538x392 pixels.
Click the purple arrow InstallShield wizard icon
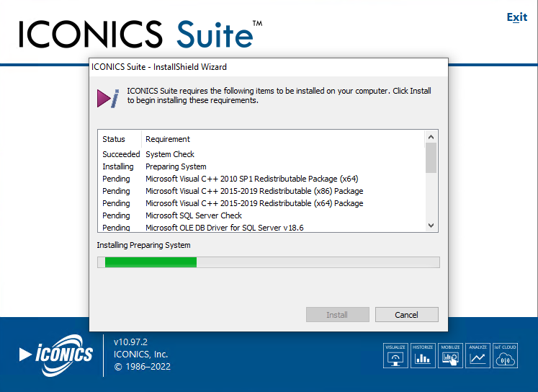pyautogui.click(x=108, y=99)
